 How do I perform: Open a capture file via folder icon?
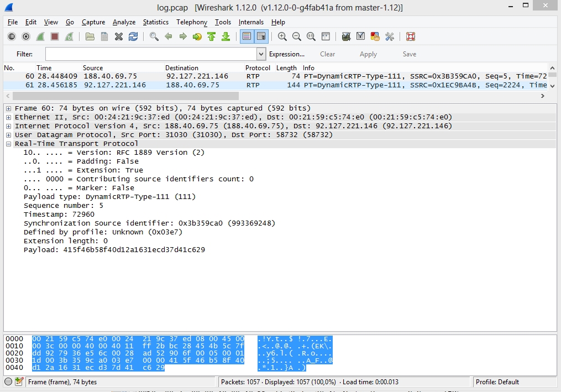[90, 36]
